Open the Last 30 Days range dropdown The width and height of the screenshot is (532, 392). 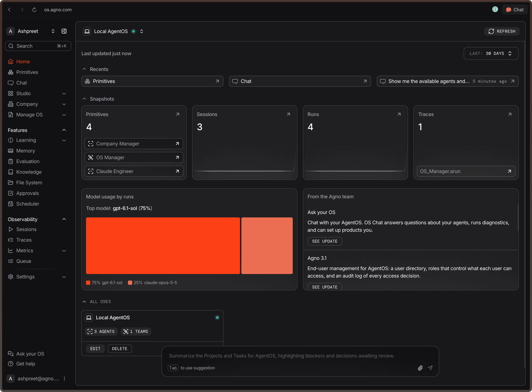coord(491,53)
